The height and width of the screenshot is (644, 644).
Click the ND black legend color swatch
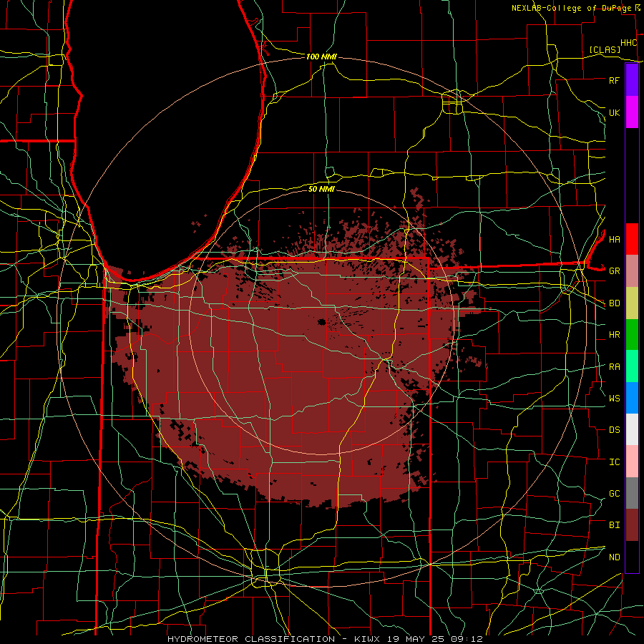tap(632, 557)
